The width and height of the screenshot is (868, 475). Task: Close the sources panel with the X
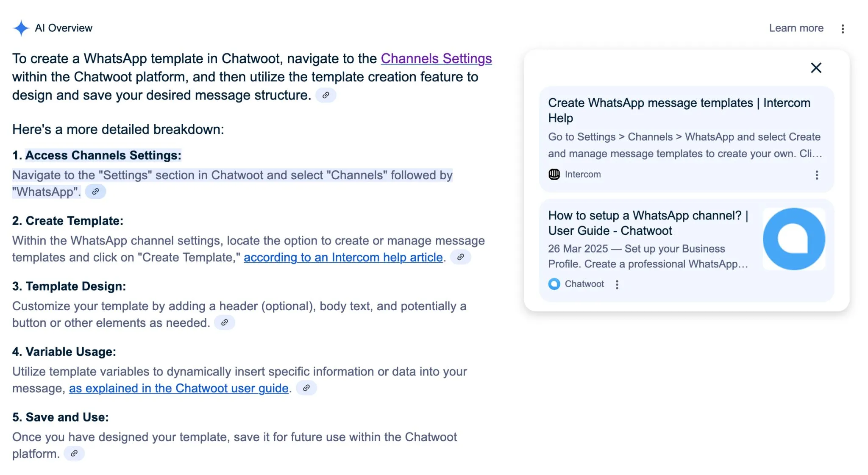pos(816,68)
